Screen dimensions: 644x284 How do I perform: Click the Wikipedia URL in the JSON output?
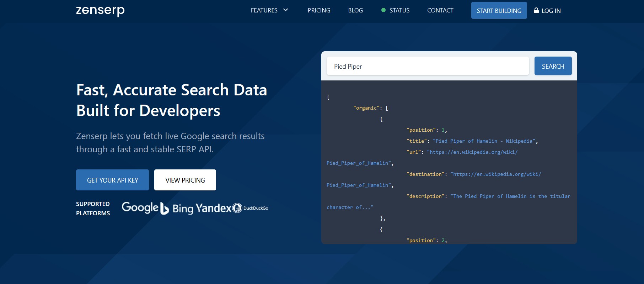472,152
